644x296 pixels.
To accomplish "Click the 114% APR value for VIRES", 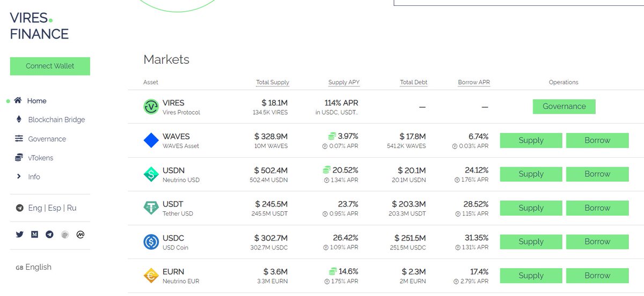I will tap(341, 102).
